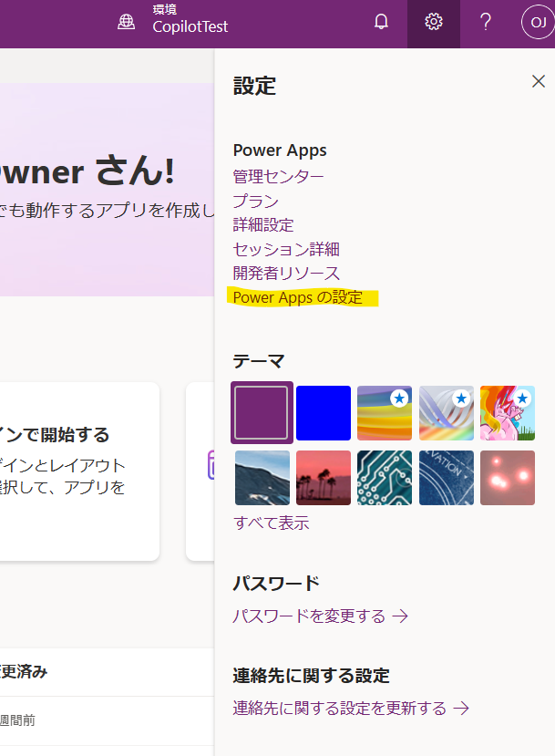Select the silver ribbon theme
The width and height of the screenshot is (555, 756).
pos(447,413)
